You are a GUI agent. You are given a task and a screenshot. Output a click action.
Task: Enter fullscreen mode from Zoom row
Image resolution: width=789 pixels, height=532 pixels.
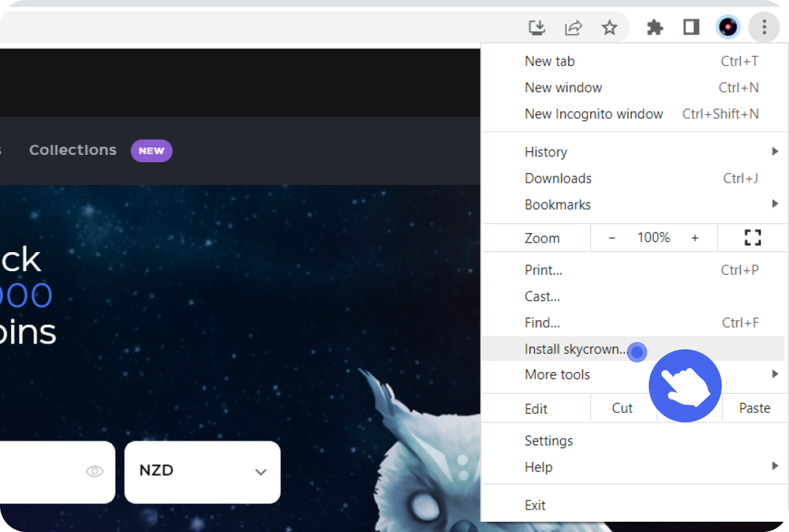[752, 237]
